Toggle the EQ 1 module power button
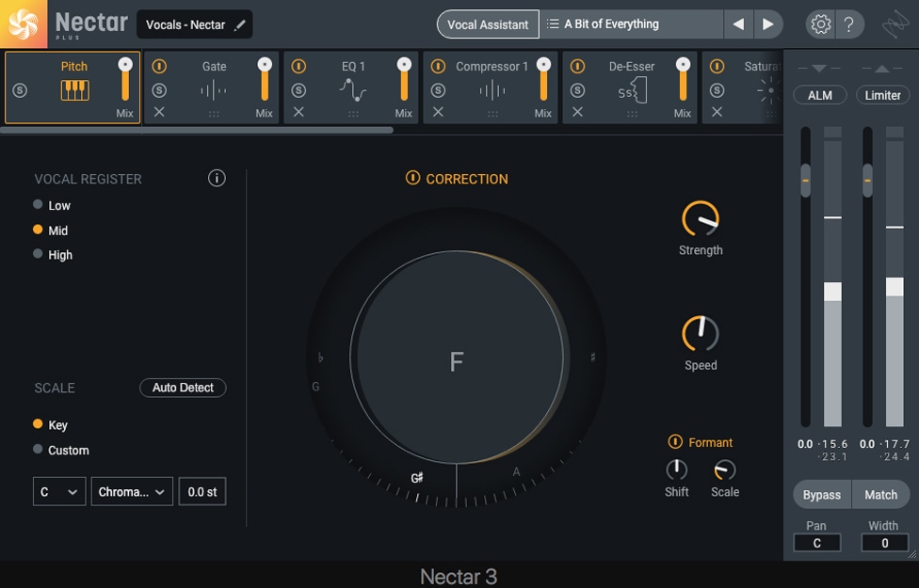 [x=298, y=66]
